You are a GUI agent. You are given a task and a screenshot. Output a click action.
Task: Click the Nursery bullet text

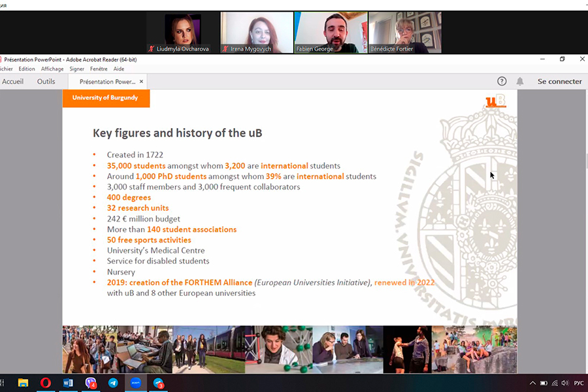pyautogui.click(x=121, y=272)
